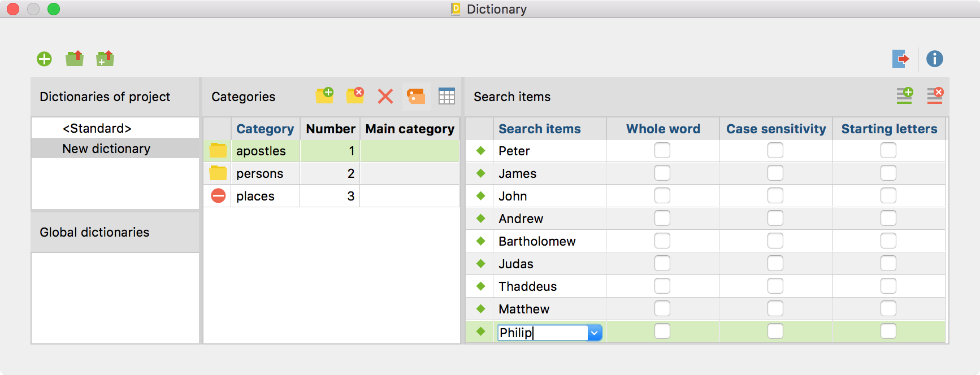Select the places category name
The width and height of the screenshot is (980, 375).
click(x=255, y=196)
